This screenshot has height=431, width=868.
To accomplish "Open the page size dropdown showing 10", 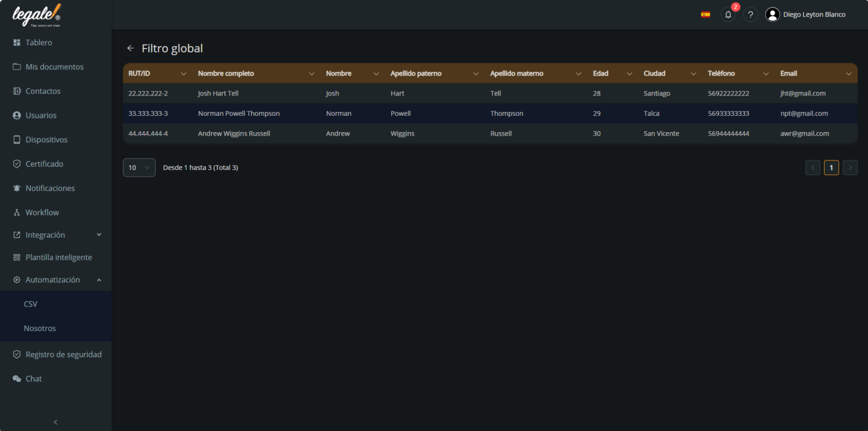I will (x=139, y=167).
